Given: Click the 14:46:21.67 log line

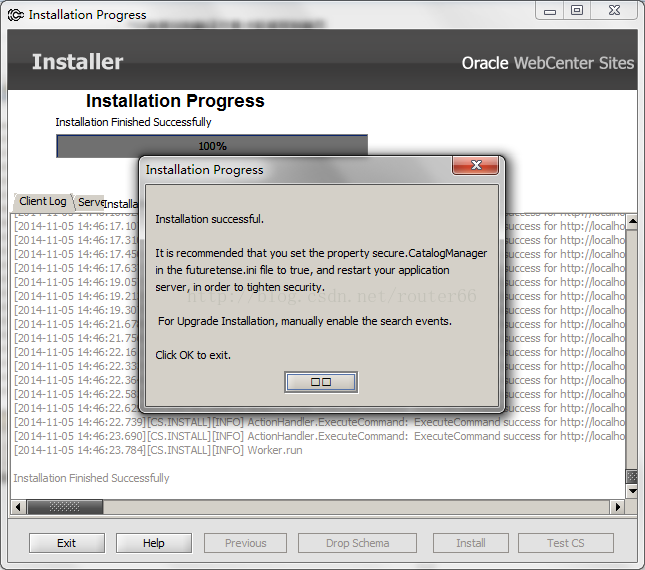Looking at the screenshot, I should [76, 324].
